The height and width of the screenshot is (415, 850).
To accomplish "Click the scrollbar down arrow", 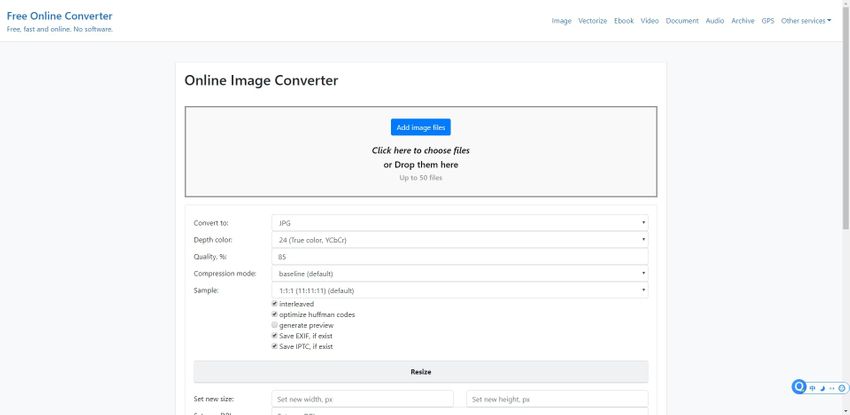I will (x=844, y=410).
